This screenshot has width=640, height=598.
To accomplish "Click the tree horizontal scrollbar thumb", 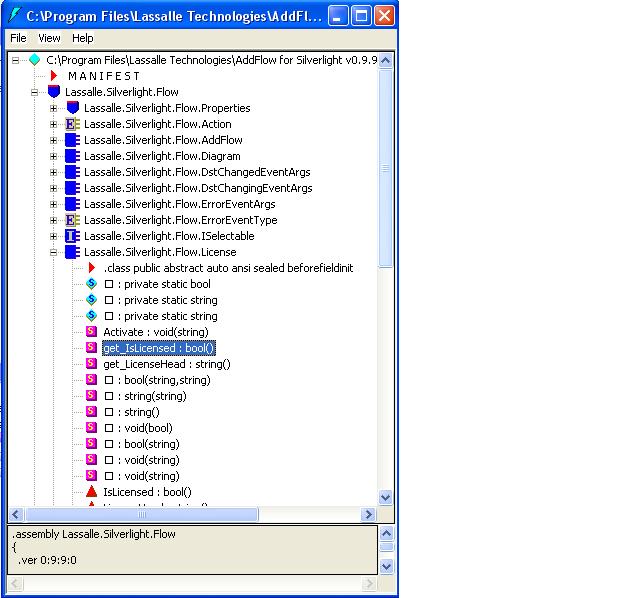I will [x=142, y=514].
